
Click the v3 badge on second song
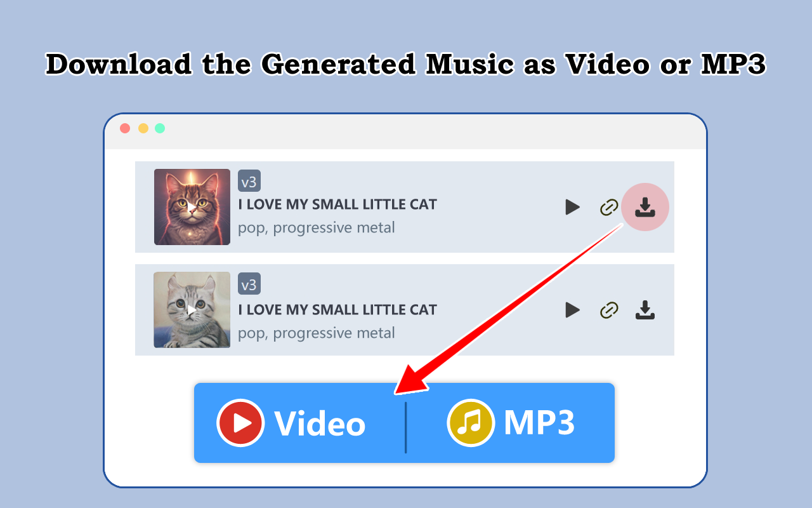(x=249, y=284)
